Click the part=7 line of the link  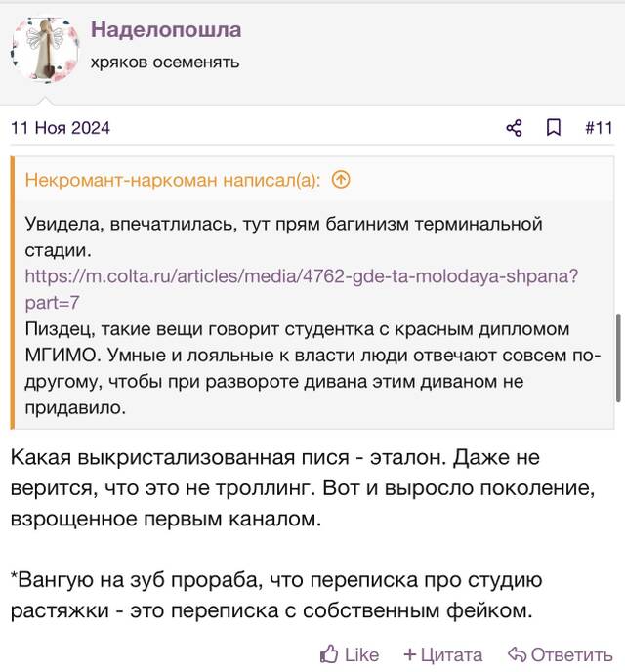(52, 303)
